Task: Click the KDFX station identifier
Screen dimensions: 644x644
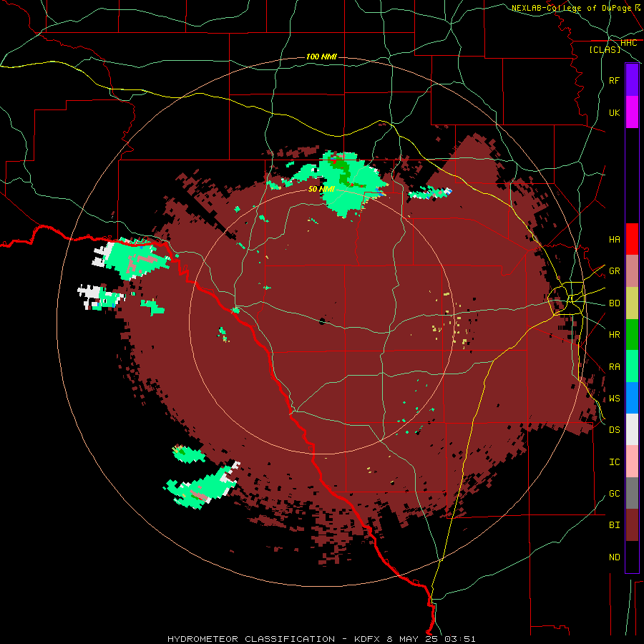Action: tap(369, 639)
